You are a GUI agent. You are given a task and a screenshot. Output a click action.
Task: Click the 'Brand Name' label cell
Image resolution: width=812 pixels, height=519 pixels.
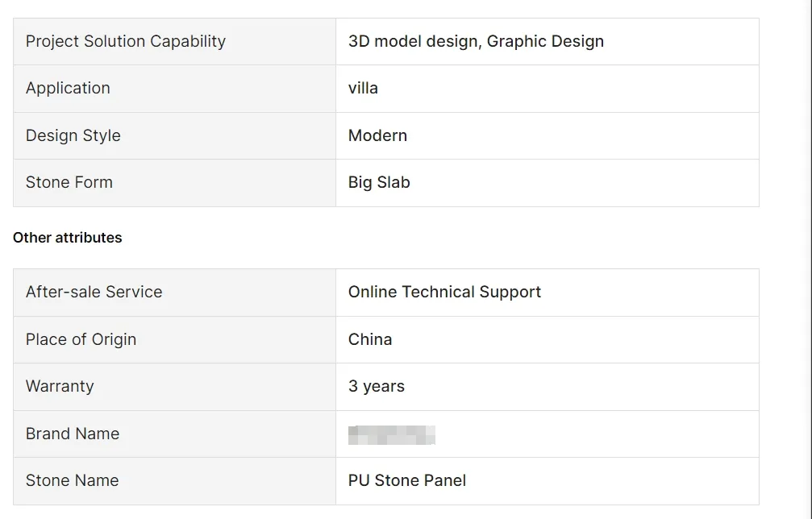pos(73,434)
